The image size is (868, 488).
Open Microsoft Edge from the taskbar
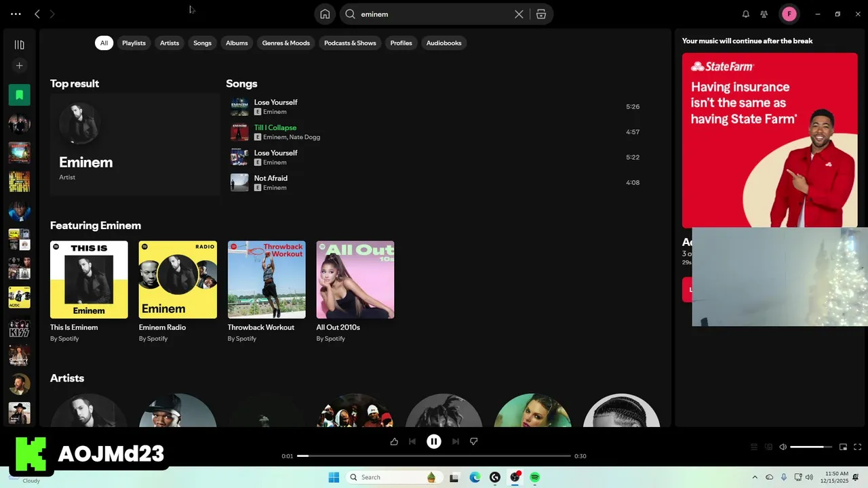point(475,477)
